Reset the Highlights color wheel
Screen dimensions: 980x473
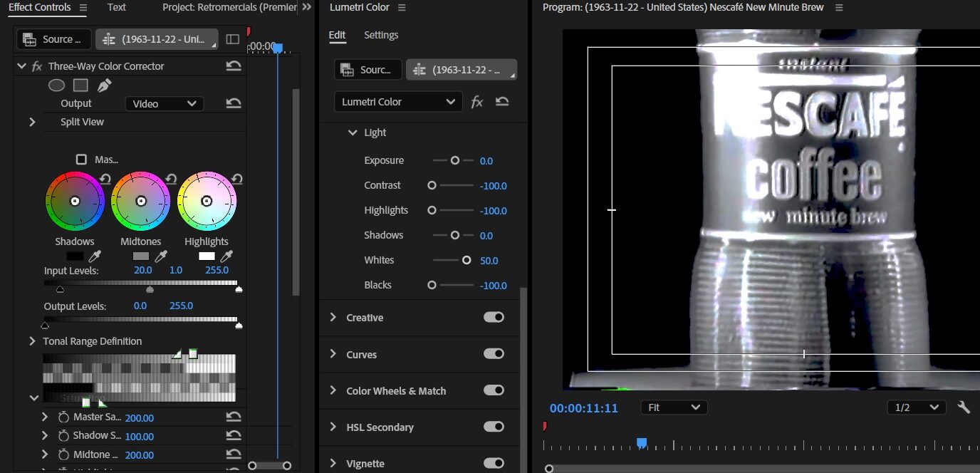237,179
